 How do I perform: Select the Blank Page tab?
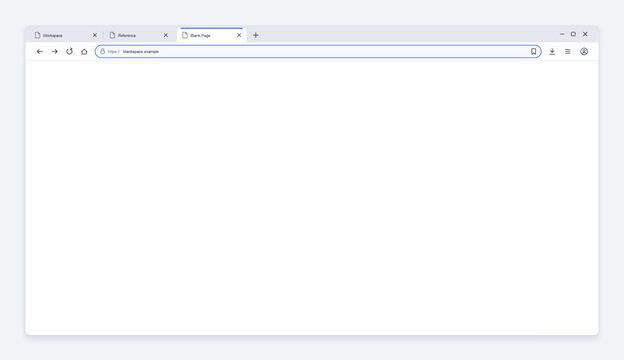click(x=211, y=35)
